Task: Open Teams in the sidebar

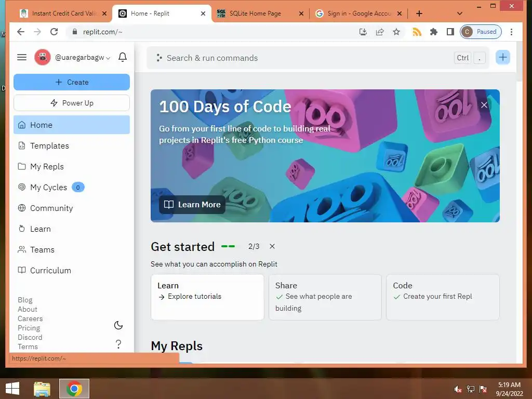Action: click(x=72, y=250)
